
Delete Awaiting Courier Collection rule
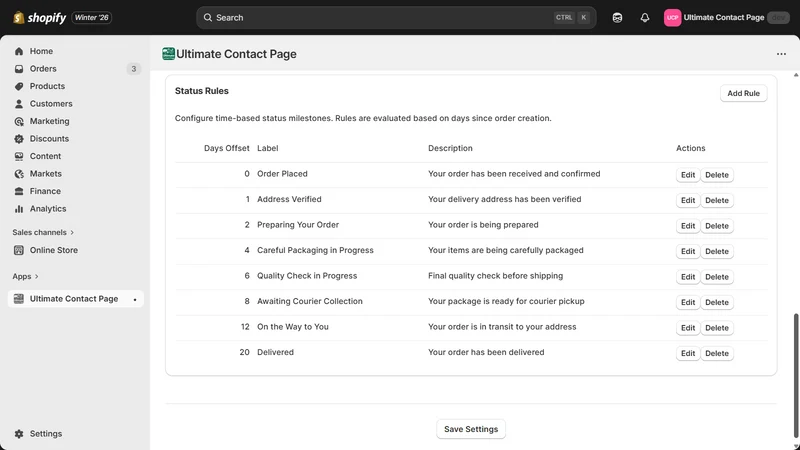click(x=717, y=302)
